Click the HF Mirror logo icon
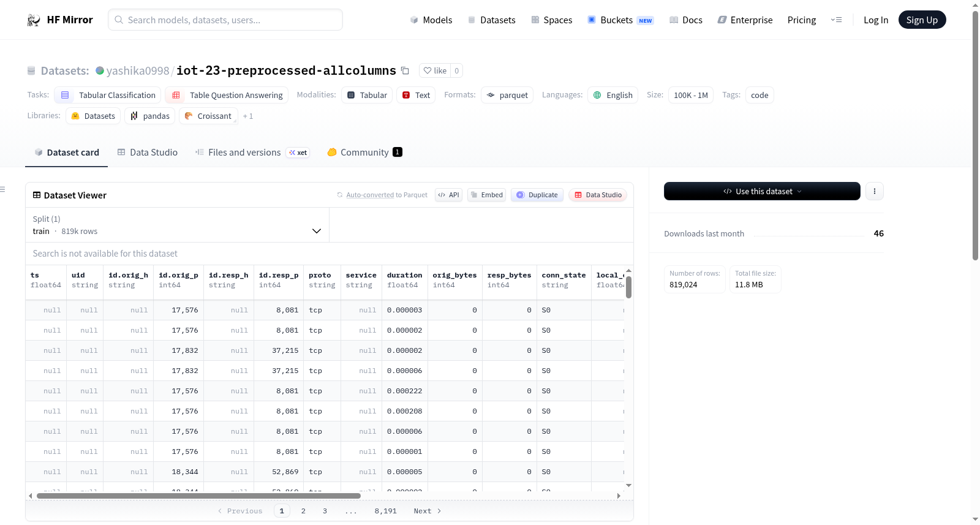The height and width of the screenshot is (525, 980). [34, 20]
